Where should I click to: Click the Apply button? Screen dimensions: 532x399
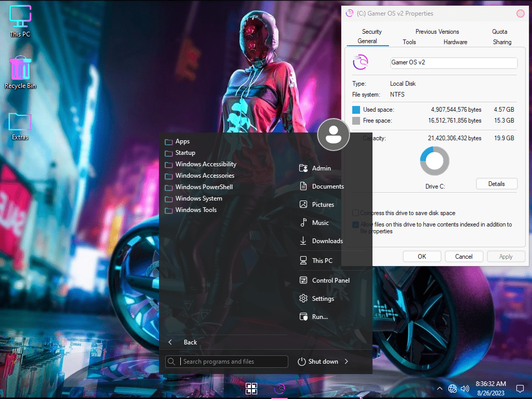506,257
